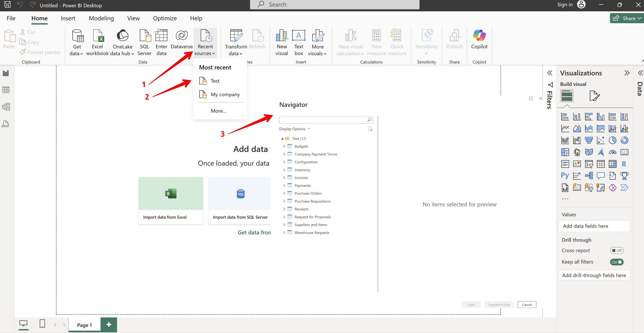This screenshot has height=333, width=644.
Task: Add a new page with plus button
Action: tap(109, 325)
